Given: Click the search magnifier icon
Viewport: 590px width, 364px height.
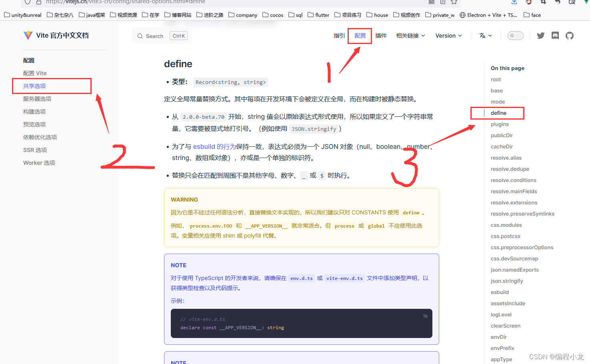Looking at the screenshot, I should pyautogui.click(x=140, y=36).
